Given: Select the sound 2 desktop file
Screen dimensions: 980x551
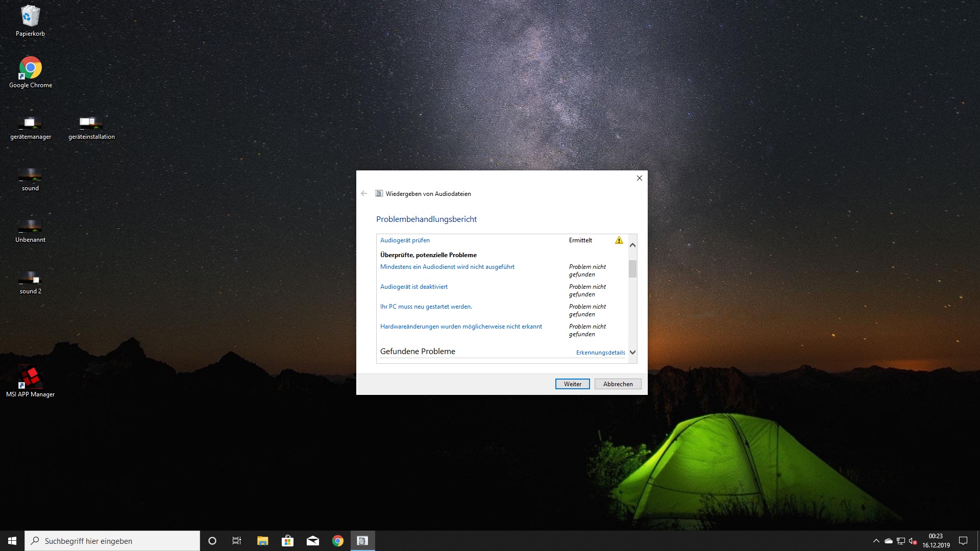Looking at the screenshot, I should pyautogui.click(x=30, y=278).
